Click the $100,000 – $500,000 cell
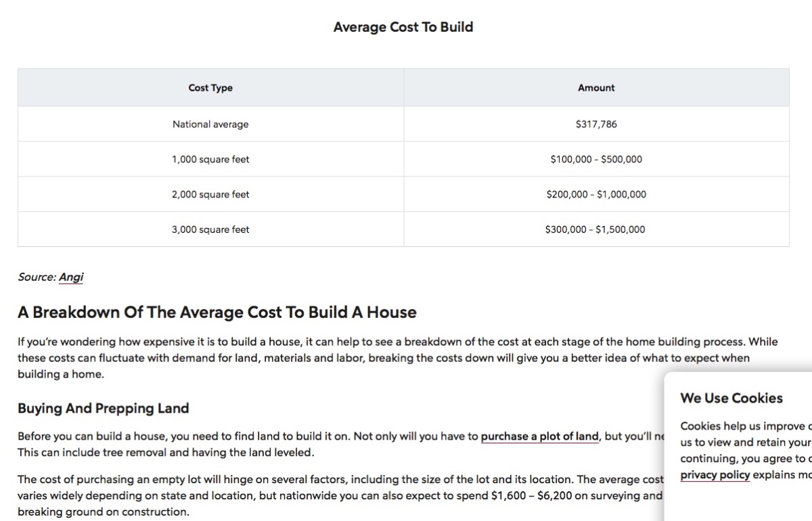This screenshot has height=521, width=812. (x=596, y=160)
